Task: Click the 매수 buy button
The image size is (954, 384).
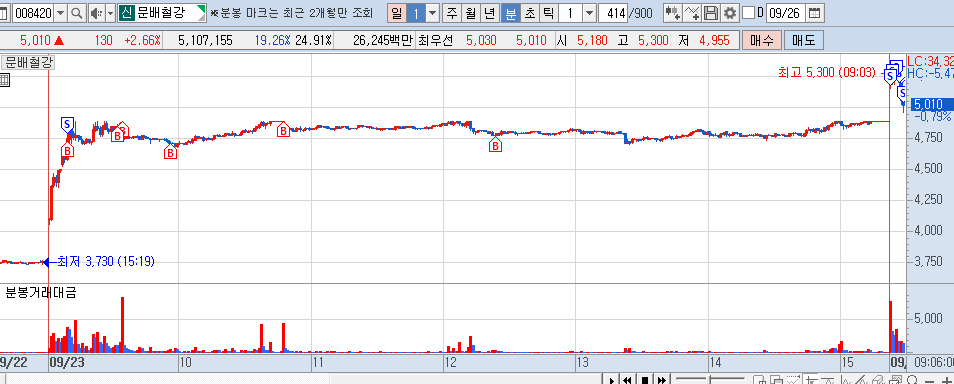Action: 762,41
